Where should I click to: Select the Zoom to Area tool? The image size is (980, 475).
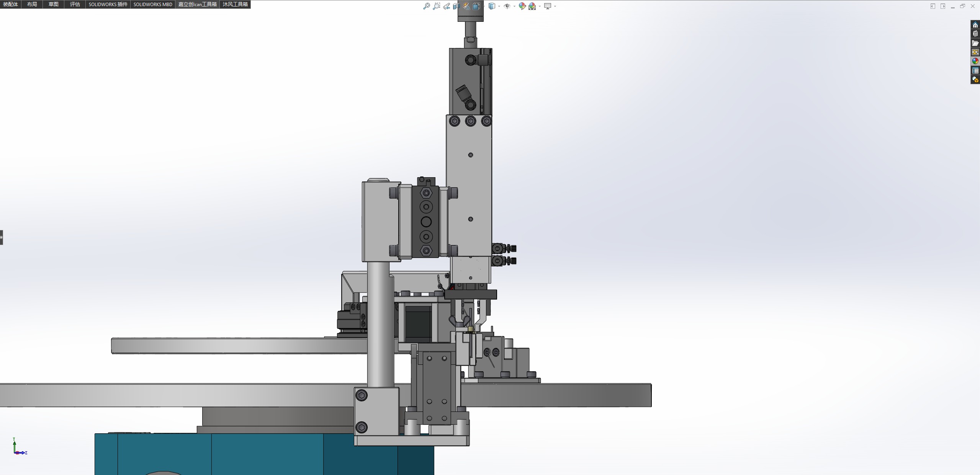[x=436, y=6]
